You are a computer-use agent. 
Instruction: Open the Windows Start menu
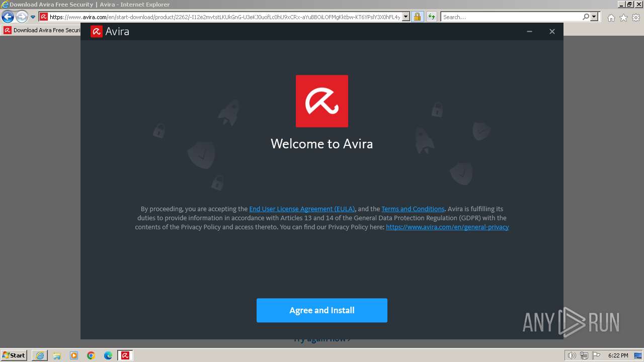click(14, 355)
